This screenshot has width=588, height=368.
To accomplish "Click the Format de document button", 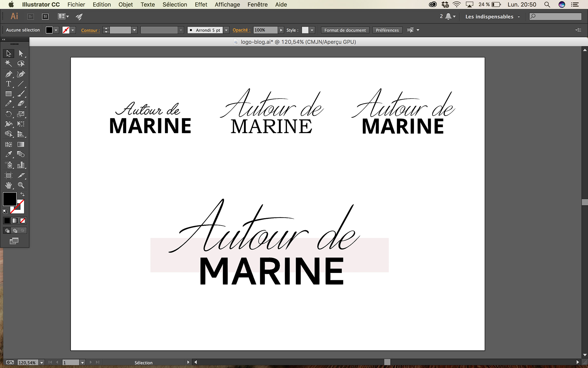I will pyautogui.click(x=345, y=30).
